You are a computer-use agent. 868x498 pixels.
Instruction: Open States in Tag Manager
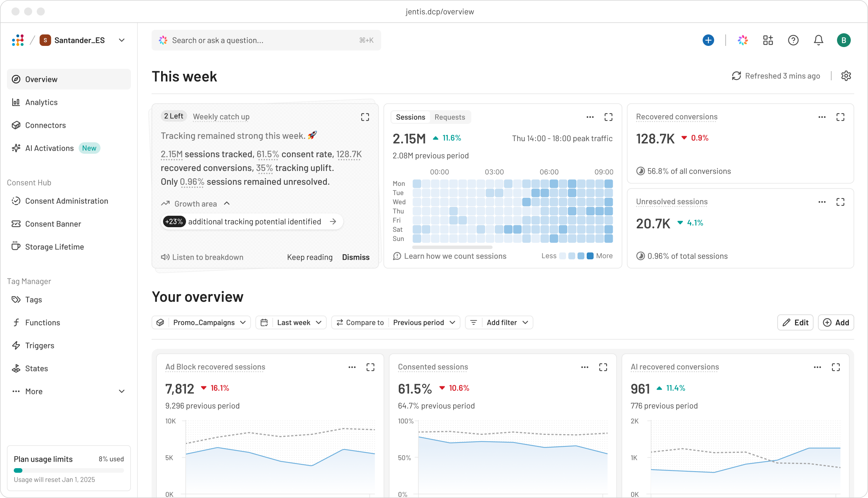coord(69,368)
